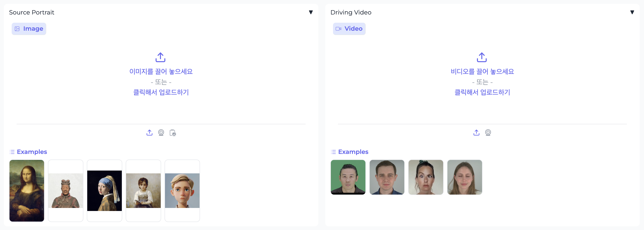Click large upload arrow in image dropzone
This screenshot has width=644, height=230.
point(160,57)
